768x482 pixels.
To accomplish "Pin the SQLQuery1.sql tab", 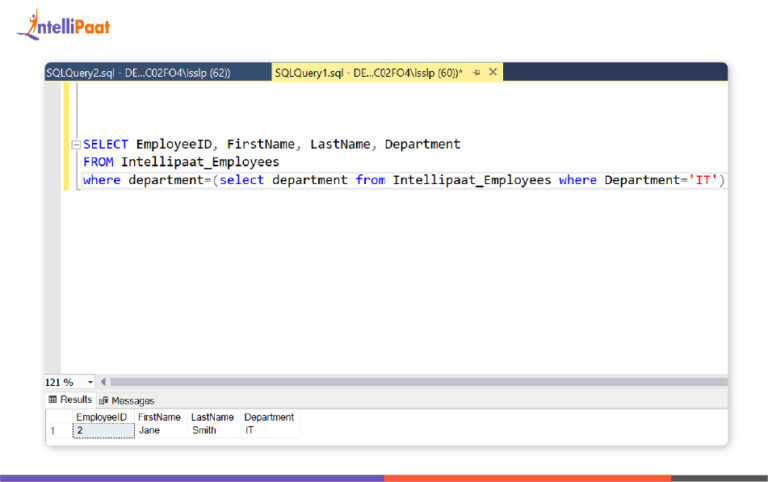I will click(x=477, y=72).
